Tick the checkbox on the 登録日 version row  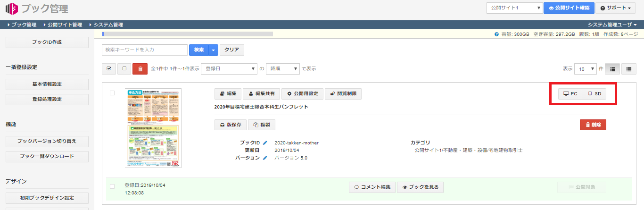112,186
